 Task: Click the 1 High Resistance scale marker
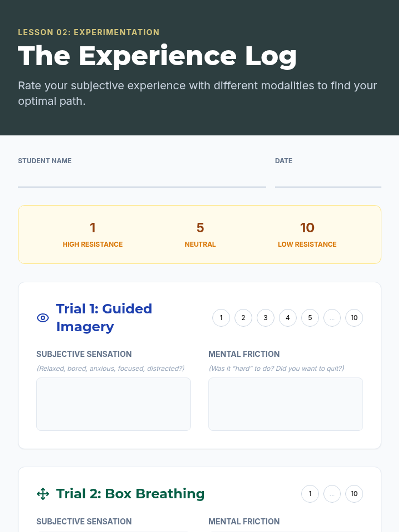[x=92, y=234]
